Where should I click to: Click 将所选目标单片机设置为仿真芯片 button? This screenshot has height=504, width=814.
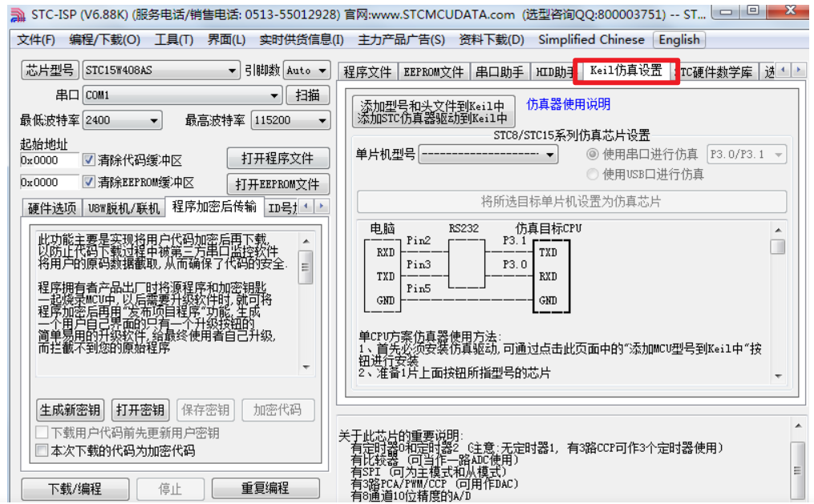[x=572, y=202]
